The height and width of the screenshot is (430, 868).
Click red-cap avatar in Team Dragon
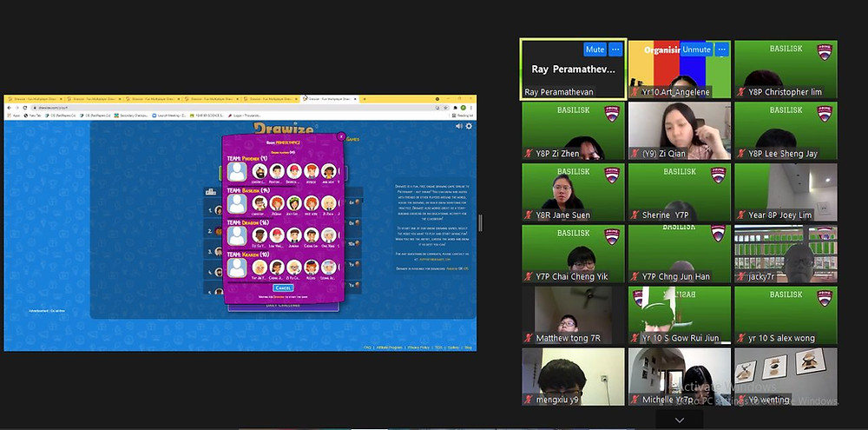pyautogui.click(x=277, y=235)
